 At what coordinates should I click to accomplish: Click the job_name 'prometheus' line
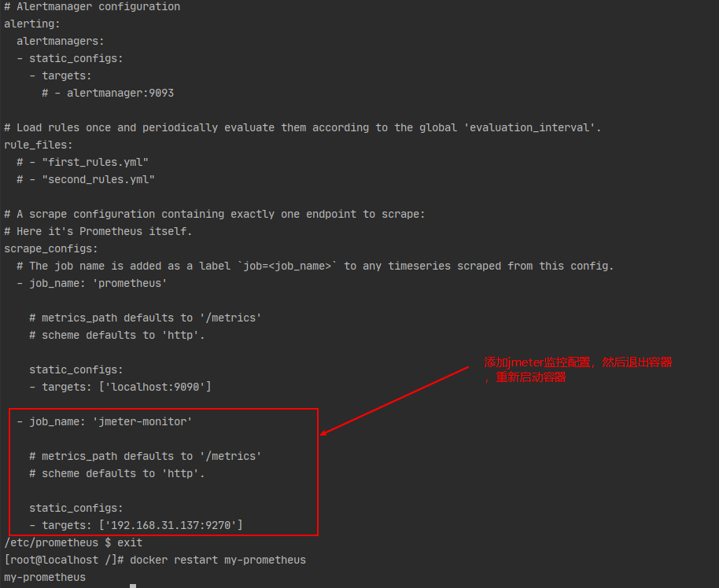92,283
